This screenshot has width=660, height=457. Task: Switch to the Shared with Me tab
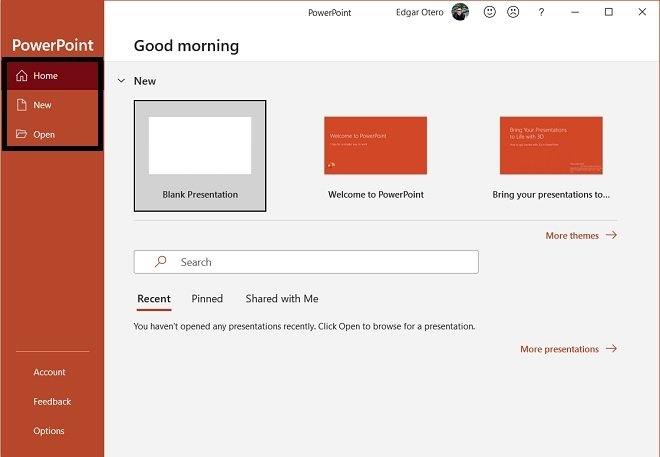(282, 299)
